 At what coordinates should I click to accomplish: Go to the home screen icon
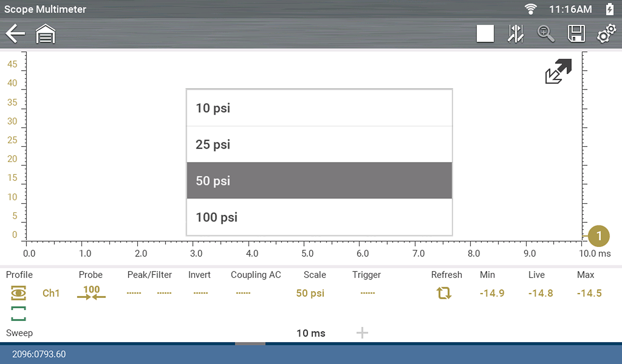tap(45, 34)
